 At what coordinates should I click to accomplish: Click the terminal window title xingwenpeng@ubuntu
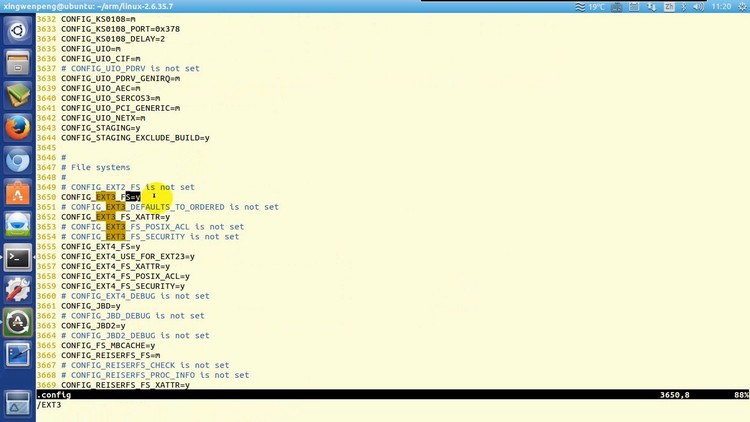coord(88,6)
